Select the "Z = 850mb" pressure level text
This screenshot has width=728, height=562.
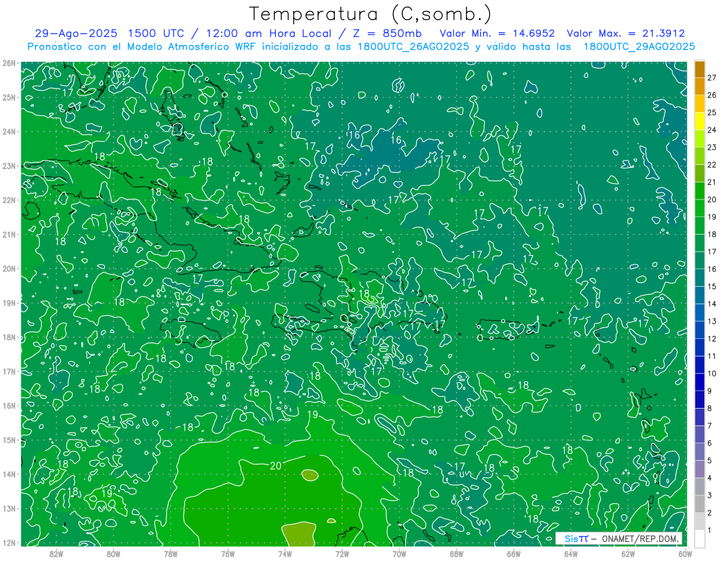coord(386,33)
